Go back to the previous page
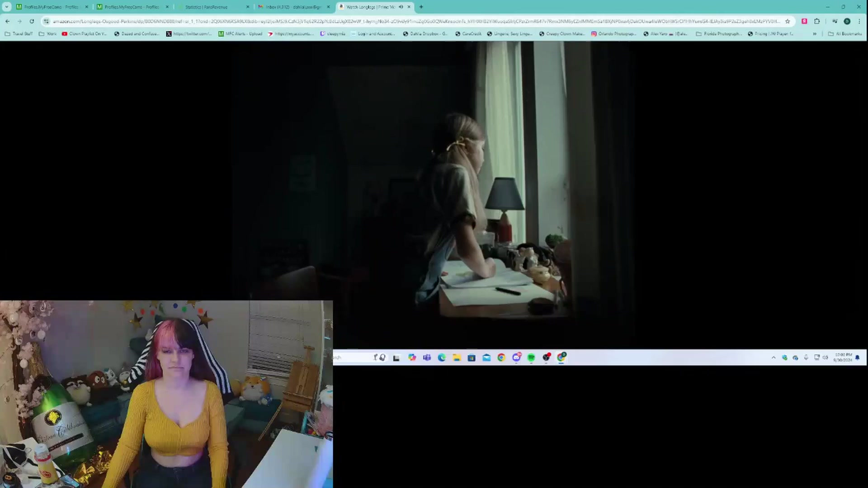 pyautogui.click(x=7, y=21)
